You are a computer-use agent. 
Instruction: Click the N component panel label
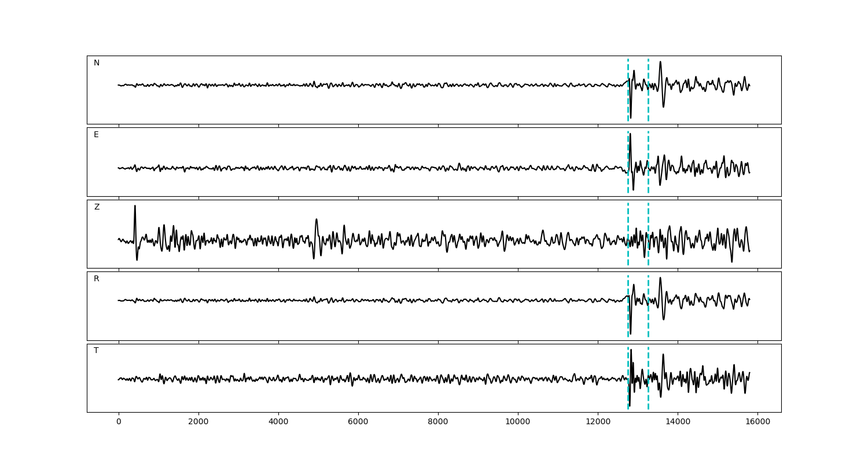click(97, 63)
